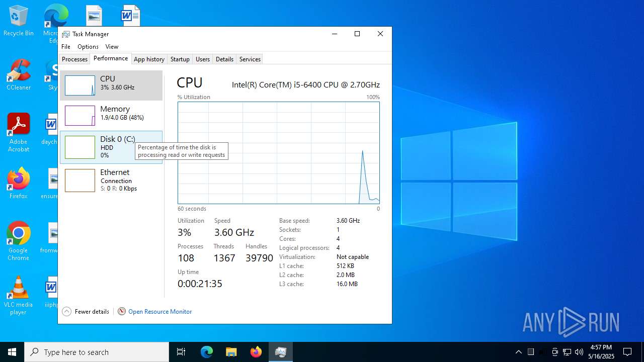Minimize the Task Manager window

335,34
